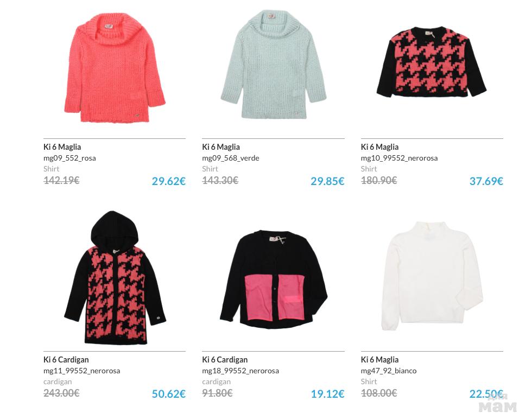
Task: Open the white turtleneck sweater image
Action: click(x=432, y=276)
